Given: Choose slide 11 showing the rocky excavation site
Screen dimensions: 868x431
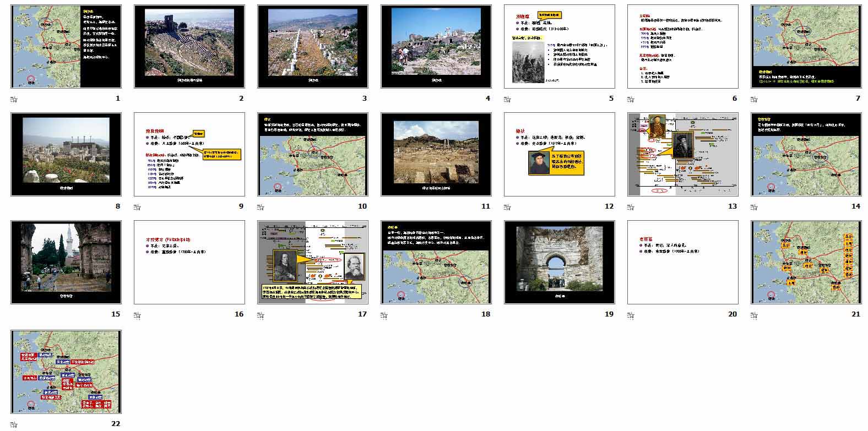Looking at the screenshot, I should [436, 154].
